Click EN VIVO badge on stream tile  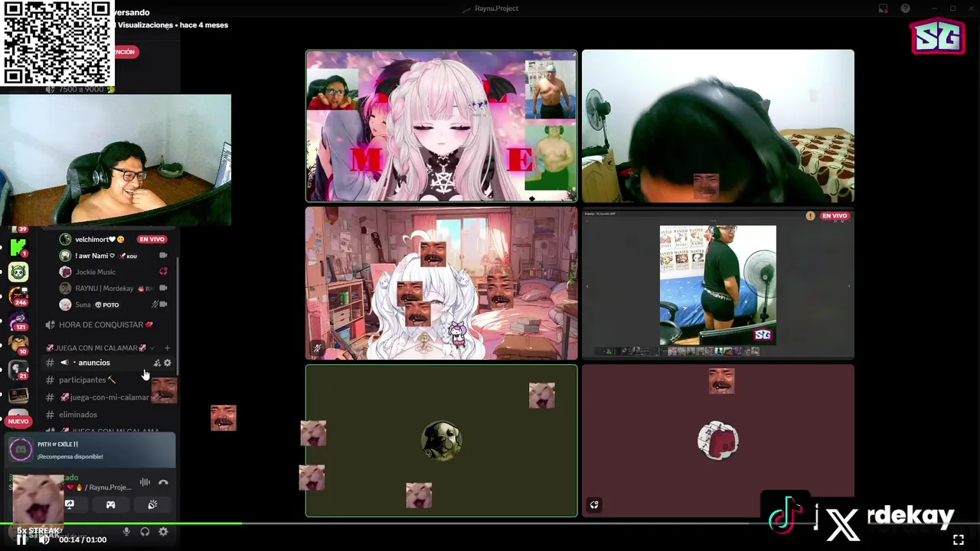click(x=835, y=216)
